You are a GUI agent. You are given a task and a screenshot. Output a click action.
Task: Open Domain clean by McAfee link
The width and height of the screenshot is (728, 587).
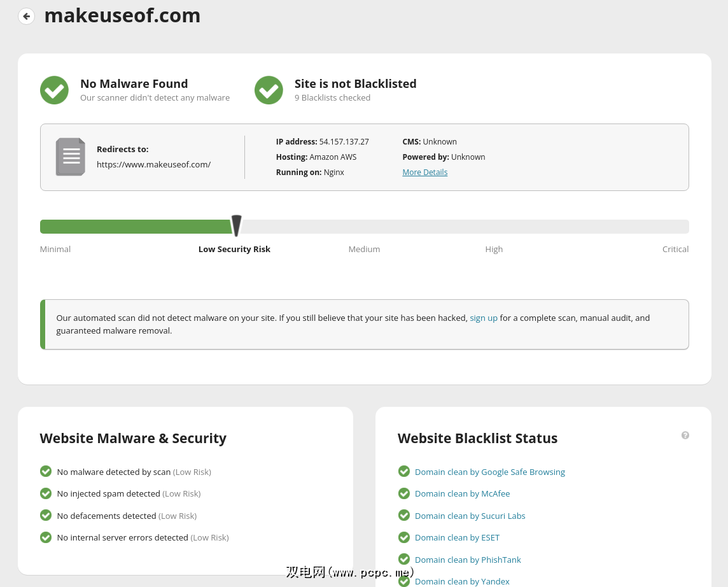click(x=462, y=493)
